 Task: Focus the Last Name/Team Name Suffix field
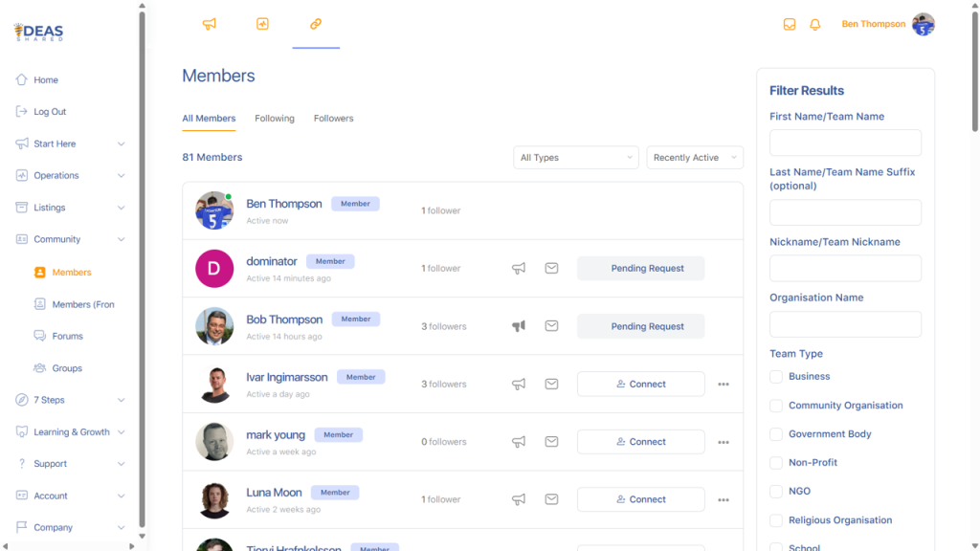[845, 212]
